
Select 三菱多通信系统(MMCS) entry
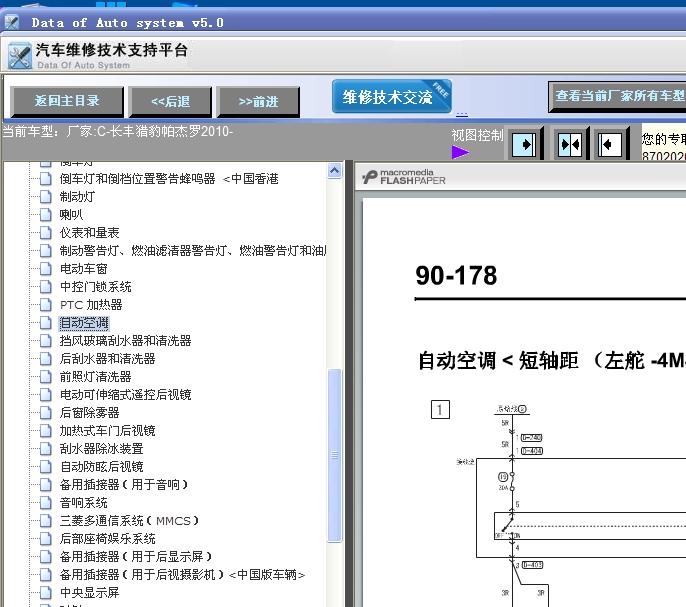(x=130, y=520)
